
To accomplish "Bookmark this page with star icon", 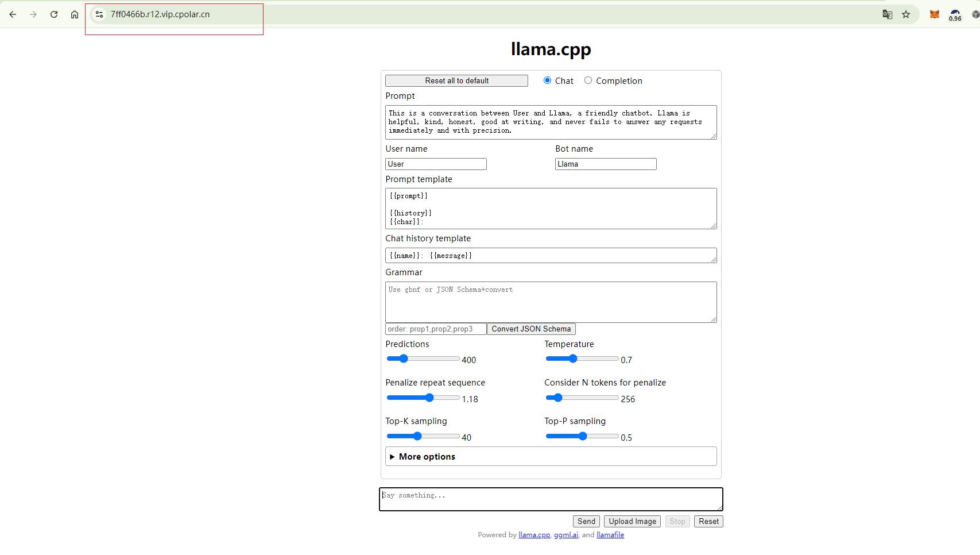I will (906, 14).
